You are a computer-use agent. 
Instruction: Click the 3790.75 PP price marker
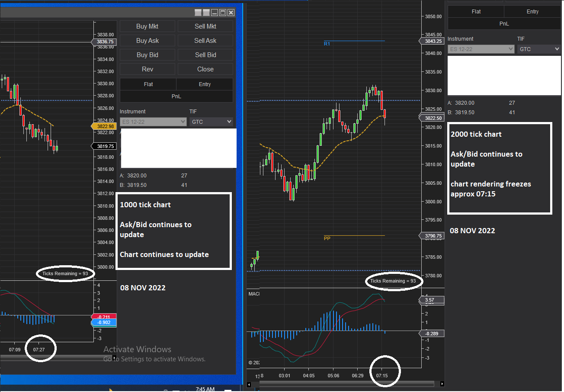tap(432, 236)
